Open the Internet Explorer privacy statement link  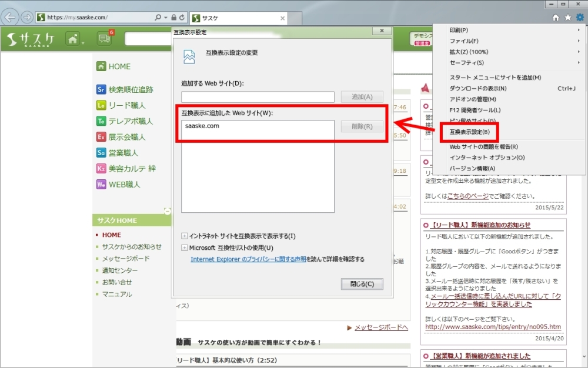[248, 259]
